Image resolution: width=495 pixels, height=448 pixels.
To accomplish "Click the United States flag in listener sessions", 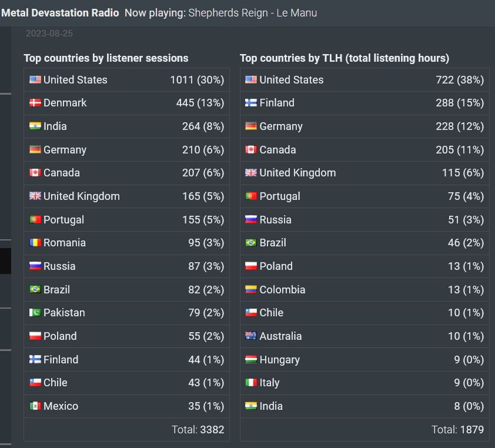I will point(35,79).
